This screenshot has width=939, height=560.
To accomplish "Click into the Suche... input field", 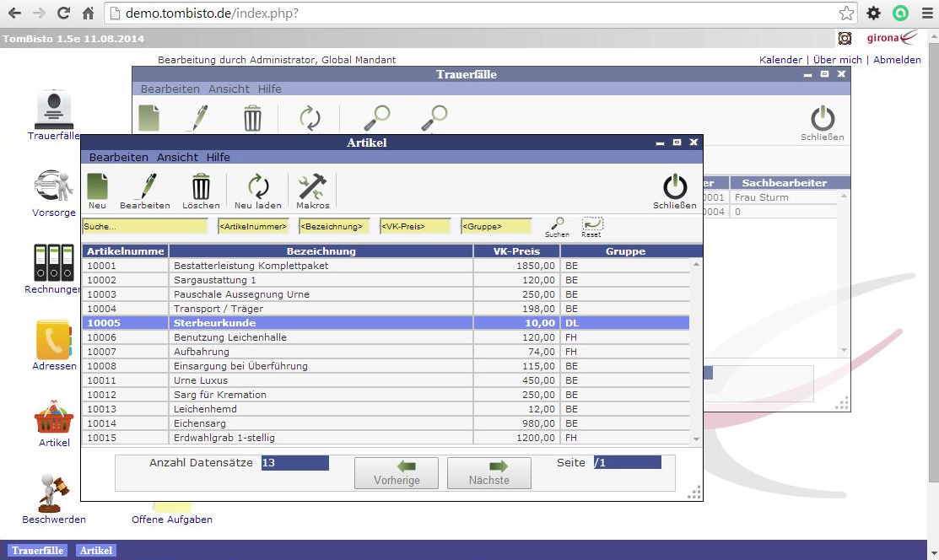I will point(144,226).
